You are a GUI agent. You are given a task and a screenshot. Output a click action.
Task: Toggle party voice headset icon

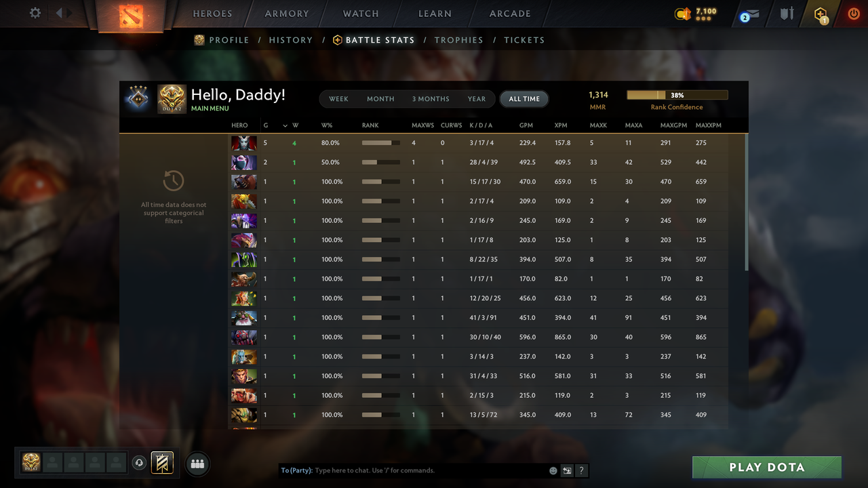tap(139, 463)
